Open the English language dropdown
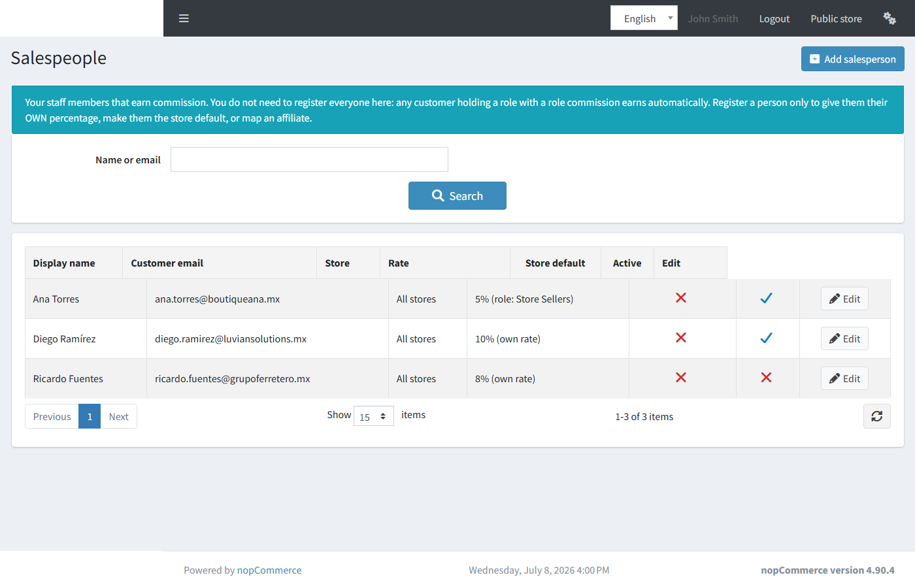The height and width of the screenshot is (588, 915). click(644, 18)
